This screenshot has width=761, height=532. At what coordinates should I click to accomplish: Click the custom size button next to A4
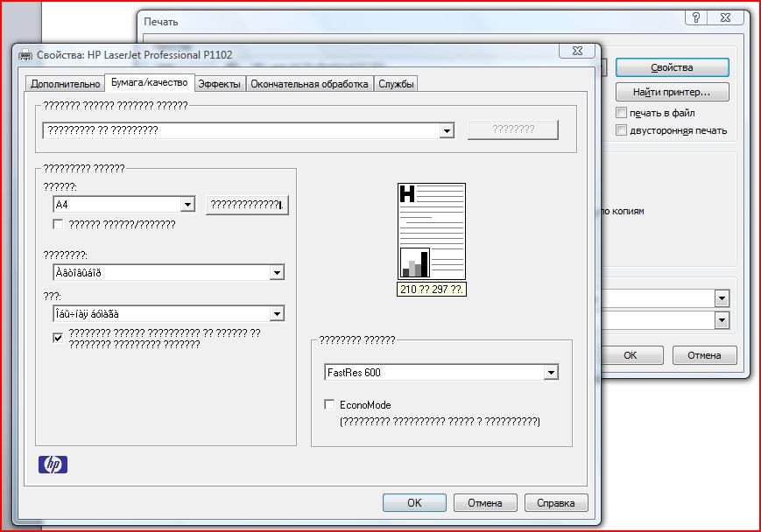coord(247,205)
